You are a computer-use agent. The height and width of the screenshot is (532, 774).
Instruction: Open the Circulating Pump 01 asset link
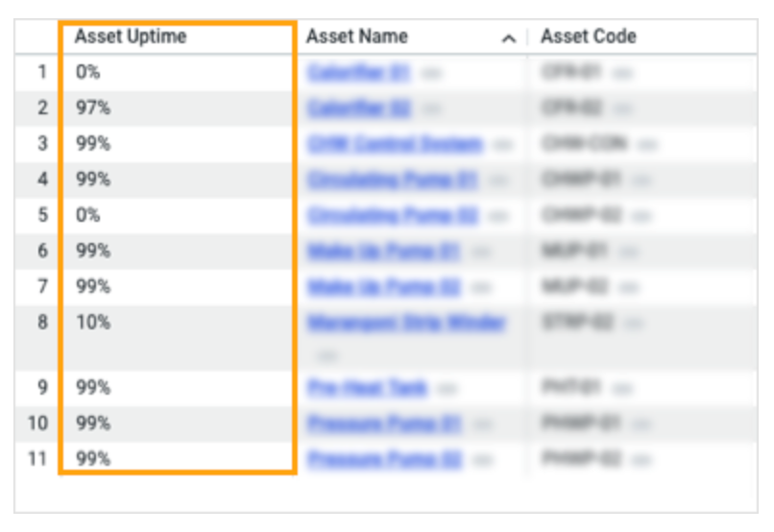(x=392, y=180)
